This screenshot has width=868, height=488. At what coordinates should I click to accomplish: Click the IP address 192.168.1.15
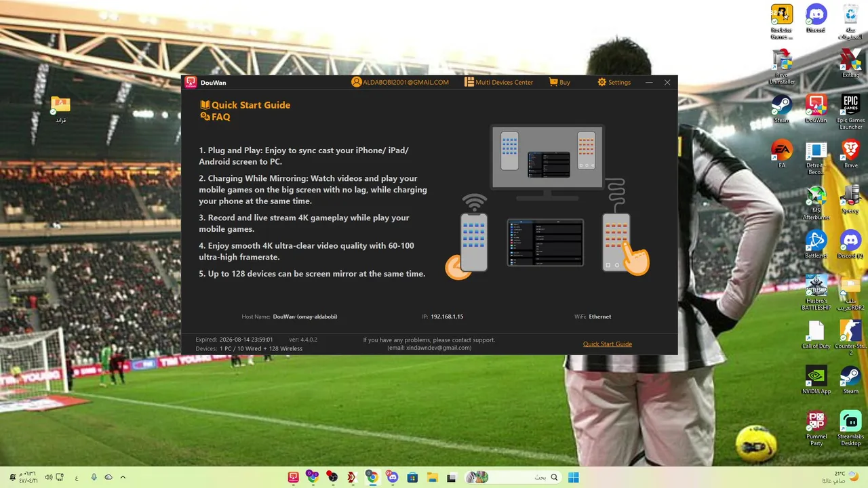click(x=447, y=317)
